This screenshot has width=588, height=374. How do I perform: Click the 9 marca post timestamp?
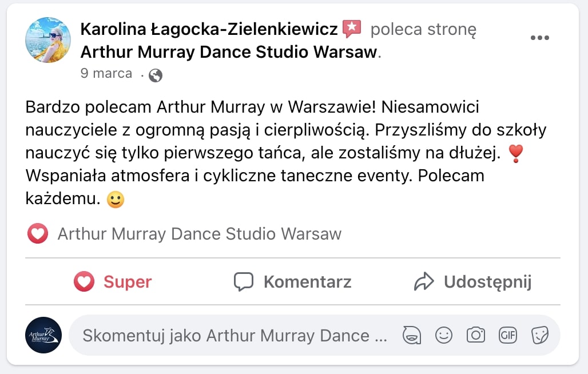[x=106, y=74]
